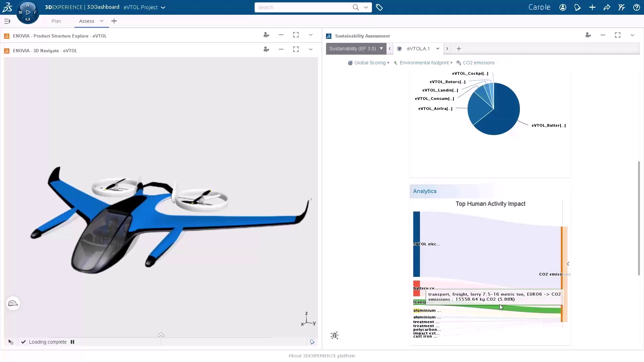Collapse the Analytics side panel arrow
The width and height of the screenshot is (644, 362).
(568, 264)
